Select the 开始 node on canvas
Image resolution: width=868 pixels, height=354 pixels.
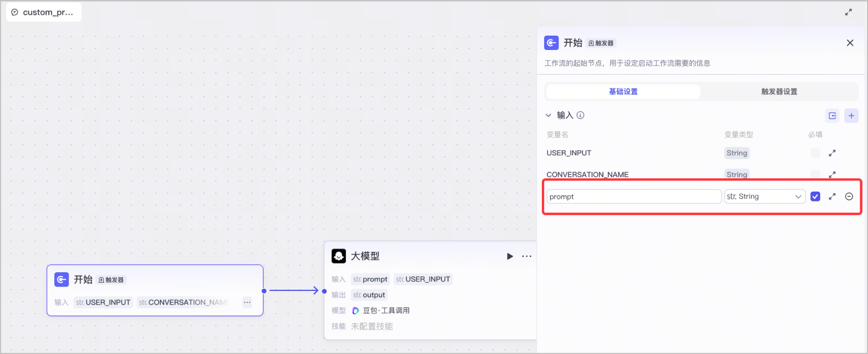pos(155,290)
